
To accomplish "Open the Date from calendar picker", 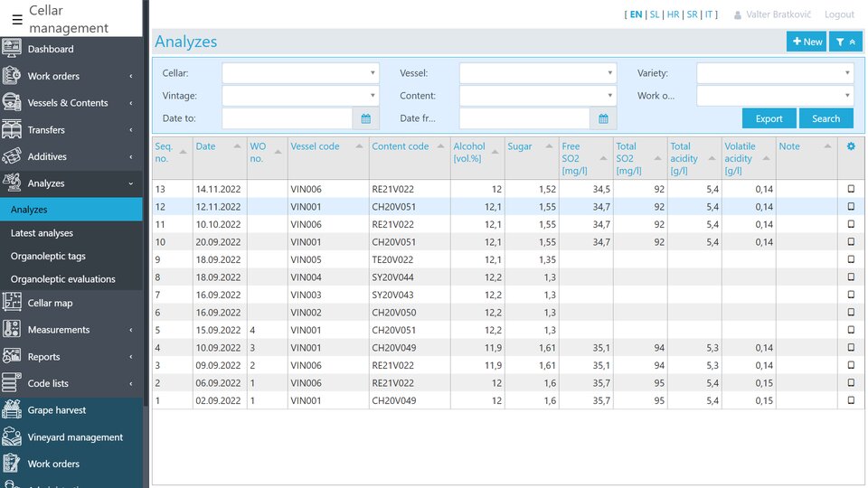I will pos(604,118).
